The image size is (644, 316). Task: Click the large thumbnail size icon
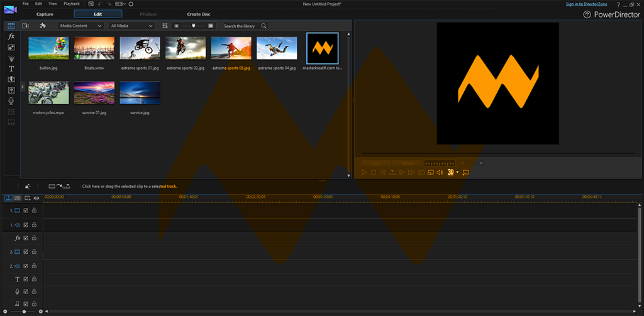211,26
